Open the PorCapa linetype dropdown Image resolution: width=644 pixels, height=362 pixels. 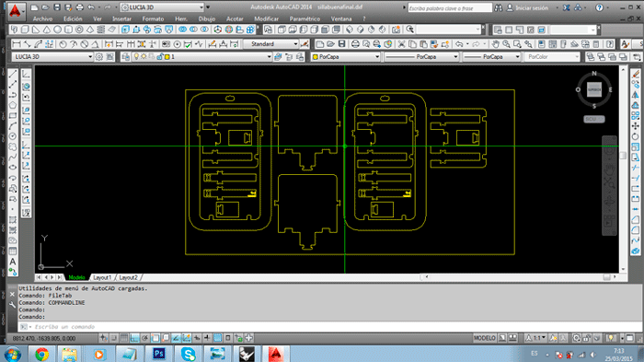click(x=421, y=57)
